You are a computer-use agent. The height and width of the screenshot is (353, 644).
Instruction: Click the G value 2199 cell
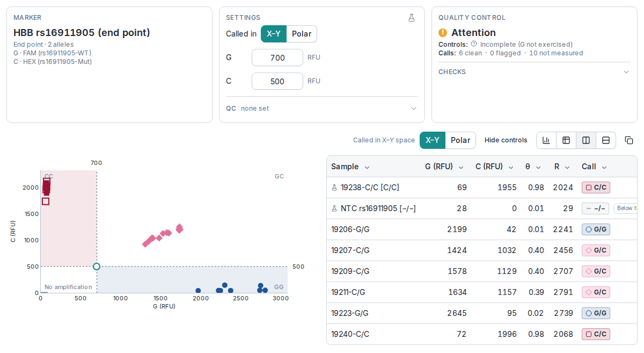[x=457, y=229]
